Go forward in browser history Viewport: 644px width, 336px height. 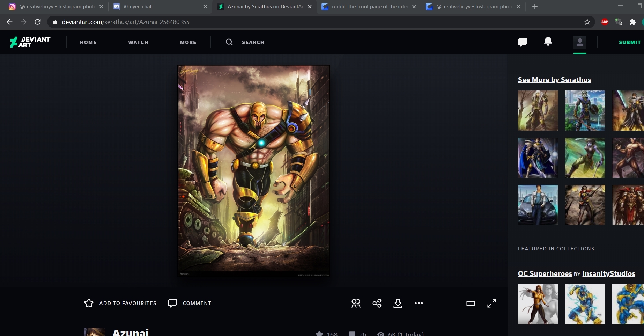pos(23,22)
